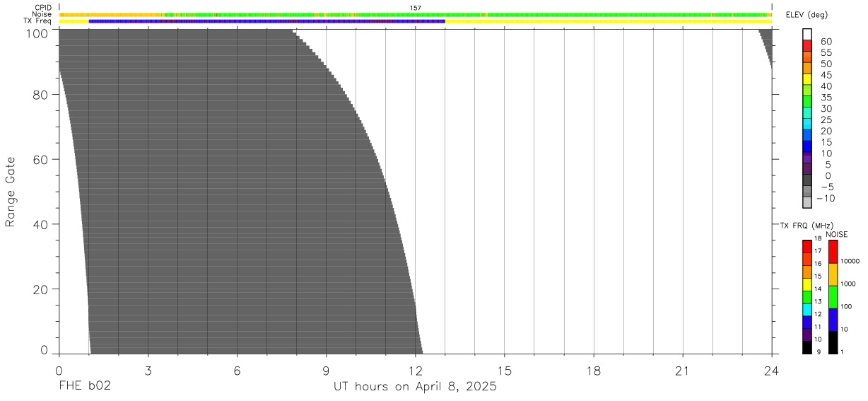Viewport: 868px width, 401px height.
Task: Click the 80 tick on Range Gate axis
Action: pyautogui.click(x=41, y=94)
